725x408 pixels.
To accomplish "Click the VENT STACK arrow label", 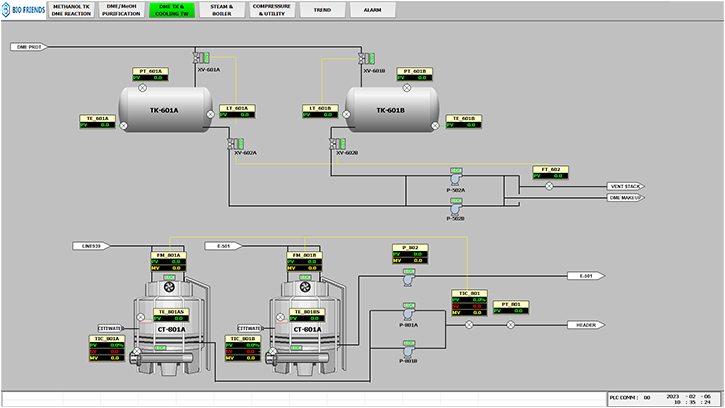I will click(626, 186).
